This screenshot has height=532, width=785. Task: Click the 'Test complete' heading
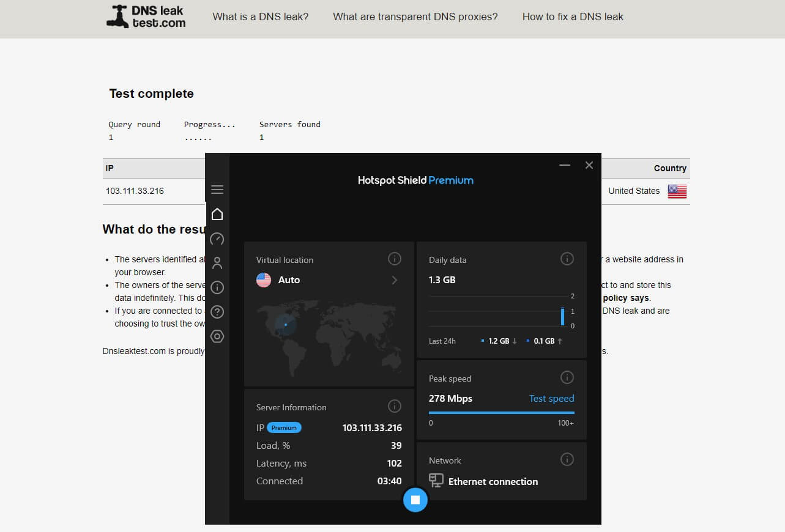(x=151, y=94)
